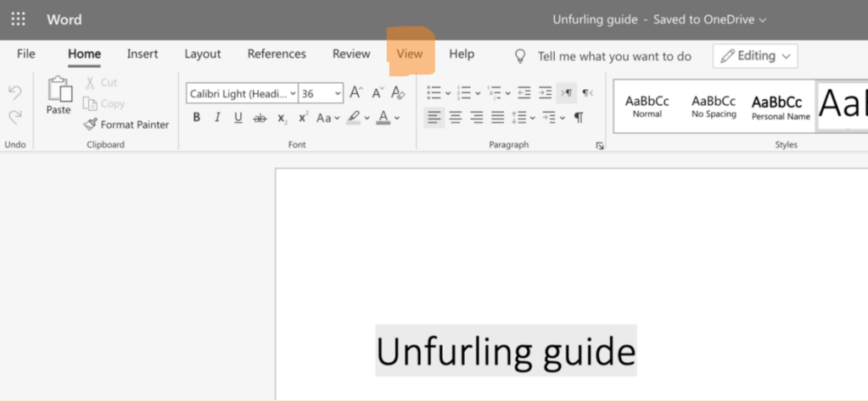Screen dimensions: 868x401
Task: Apply the No Spacing style
Action: tap(714, 106)
